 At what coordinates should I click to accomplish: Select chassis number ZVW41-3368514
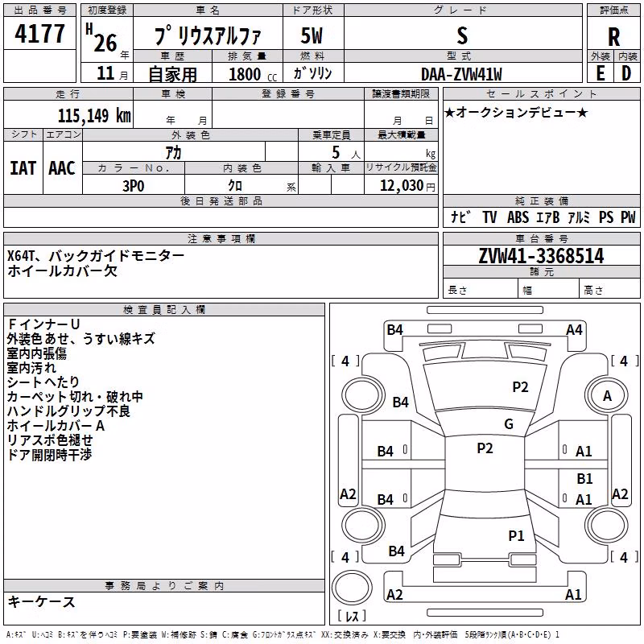(x=541, y=256)
